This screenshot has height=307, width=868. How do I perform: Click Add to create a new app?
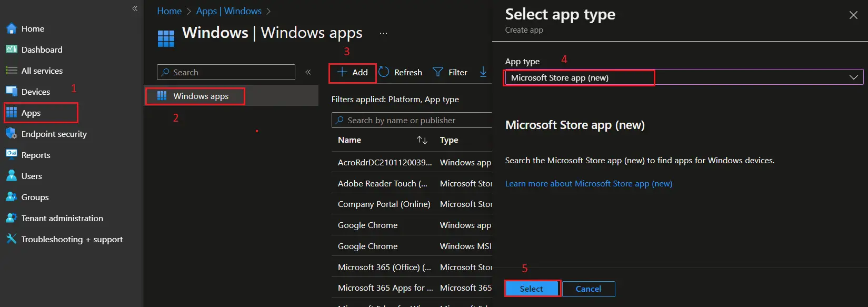pos(353,72)
